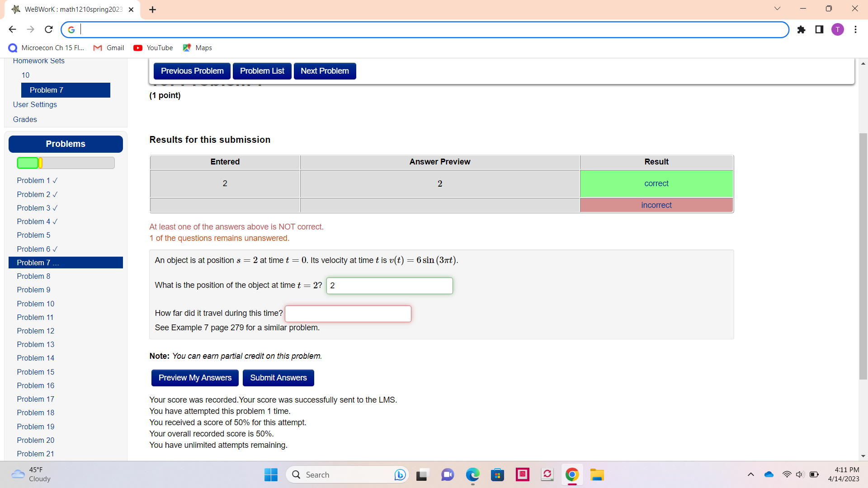Select Problem 8 in the Problems sidebar
Viewport: 868px width, 488px height.
point(33,276)
